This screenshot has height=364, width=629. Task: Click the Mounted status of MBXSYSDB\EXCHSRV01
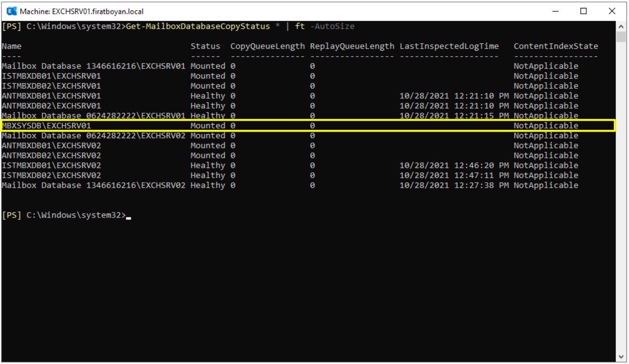click(x=208, y=126)
